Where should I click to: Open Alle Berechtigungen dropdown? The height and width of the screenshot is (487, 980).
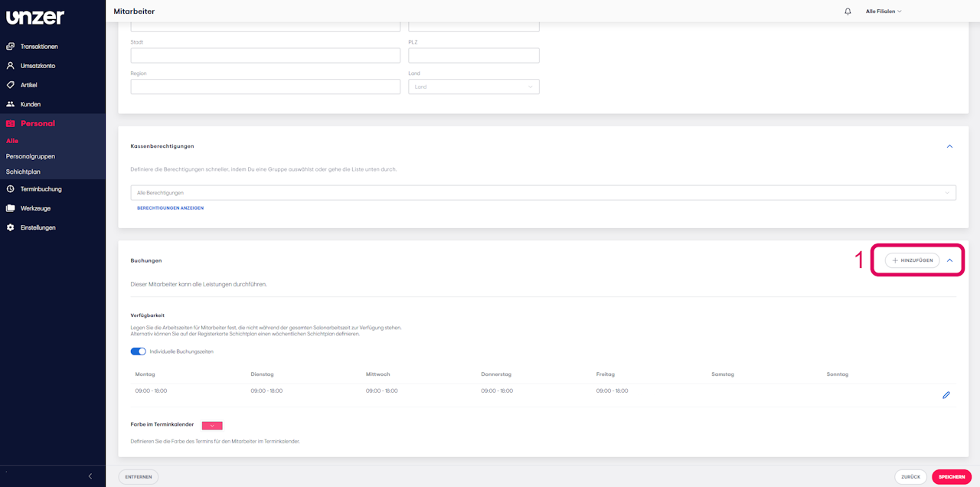tap(544, 193)
